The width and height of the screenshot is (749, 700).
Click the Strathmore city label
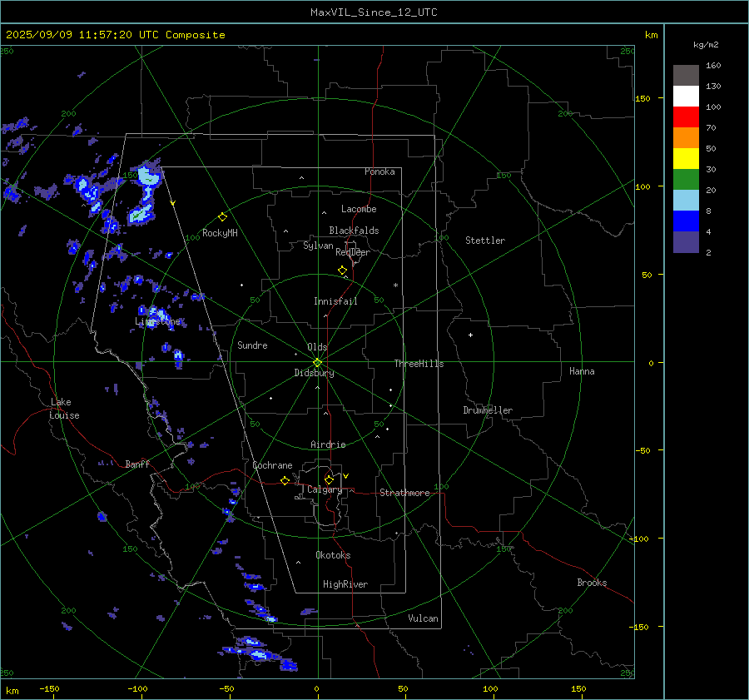(404, 493)
